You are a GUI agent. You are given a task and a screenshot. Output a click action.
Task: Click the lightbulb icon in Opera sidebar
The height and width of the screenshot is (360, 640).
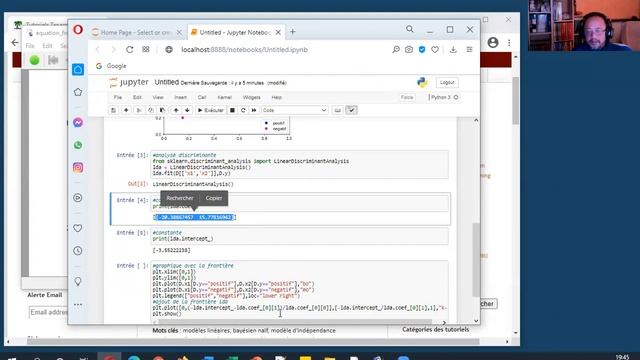pyautogui.click(x=78, y=281)
